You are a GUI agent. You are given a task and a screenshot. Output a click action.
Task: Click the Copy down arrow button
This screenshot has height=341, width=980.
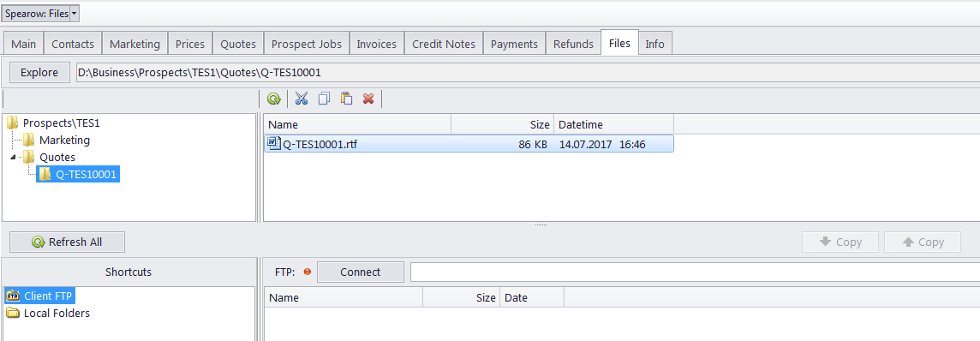coord(840,242)
